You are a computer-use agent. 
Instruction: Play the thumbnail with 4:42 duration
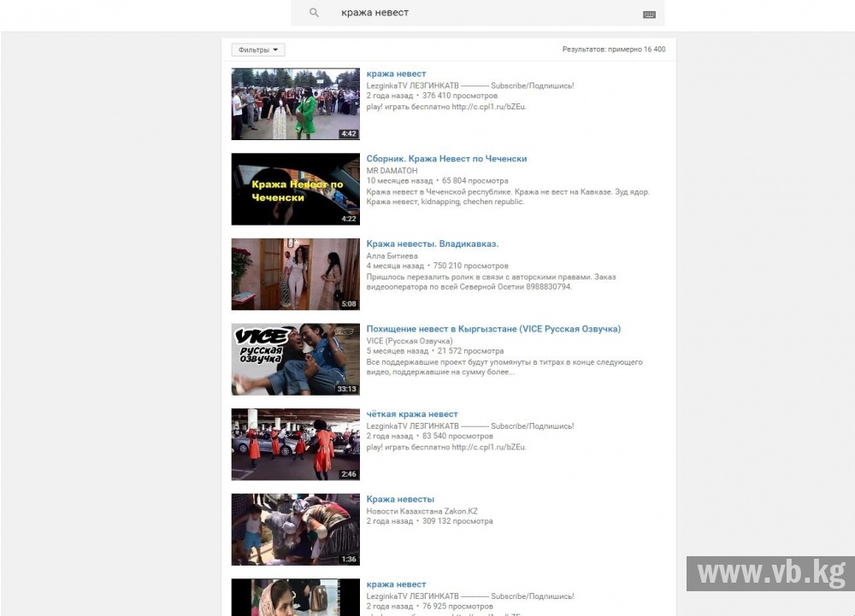coord(296,104)
